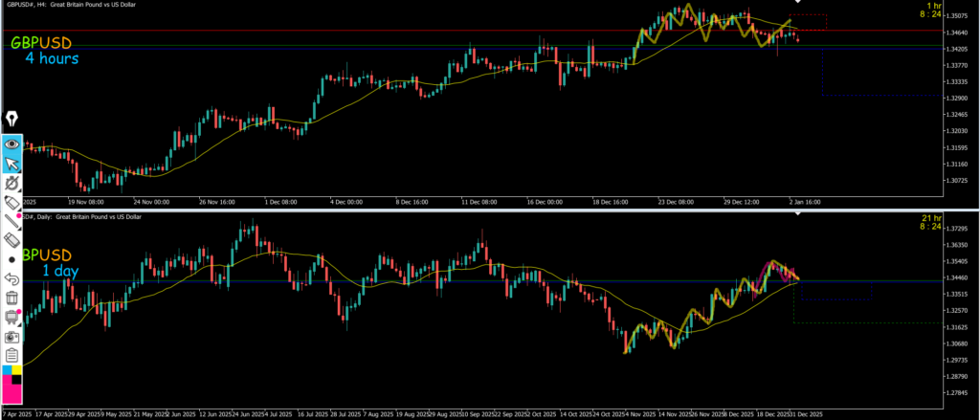Delete all drawings with trash bin
The height and width of the screenshot is (420, 980).
[x=12, y=298]
